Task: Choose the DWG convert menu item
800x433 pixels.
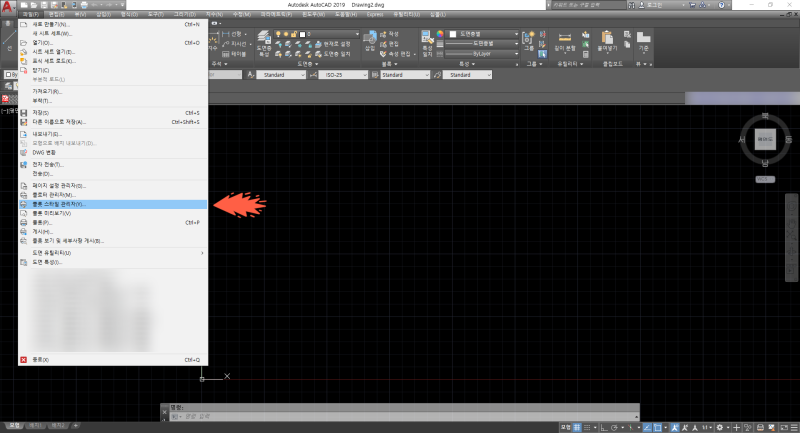Action: point(43,150)
